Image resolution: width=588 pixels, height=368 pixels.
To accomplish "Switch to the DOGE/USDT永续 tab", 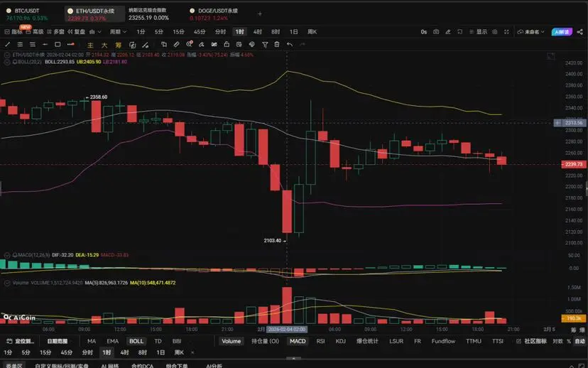I will pyautogui.click(x=214, y=14).
